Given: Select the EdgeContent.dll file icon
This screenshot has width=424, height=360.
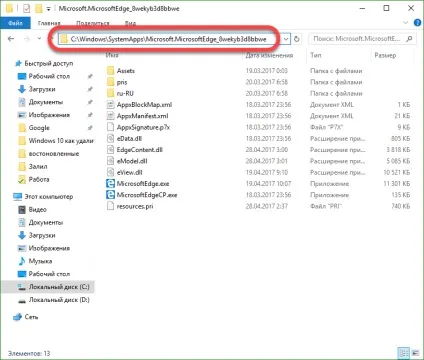Looking at the screenshot, I should tap(111, 150).
